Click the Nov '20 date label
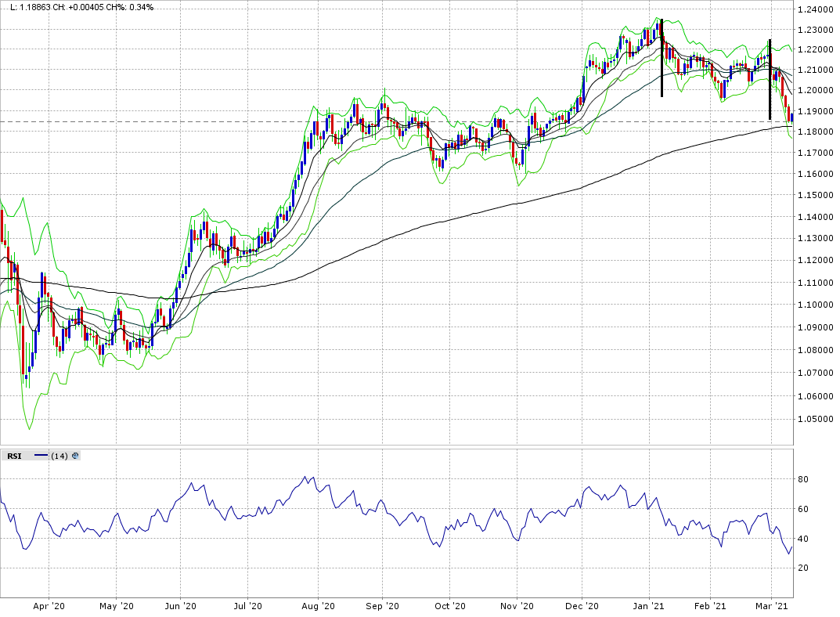This screenshot has height=617, width=840. (x=517, y=606)
